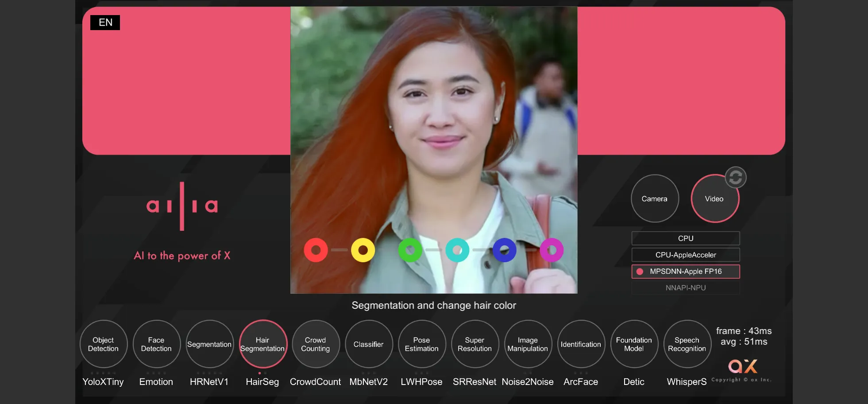Click the hair segmentation video preview
The width and height of the screenshot is (868, 404).
tap(434, 150)
